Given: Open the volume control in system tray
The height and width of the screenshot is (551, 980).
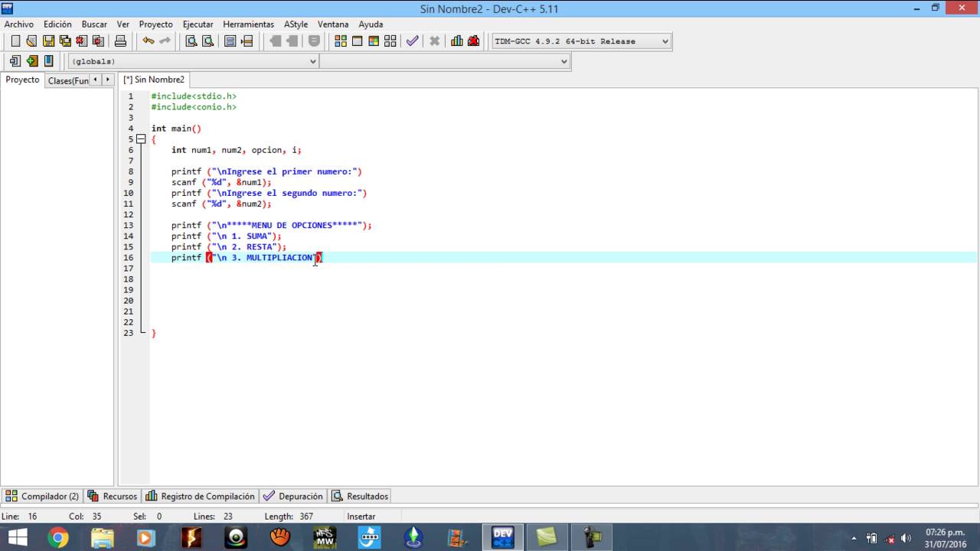Looking at the screenshot, I should (x=906, y=538).
